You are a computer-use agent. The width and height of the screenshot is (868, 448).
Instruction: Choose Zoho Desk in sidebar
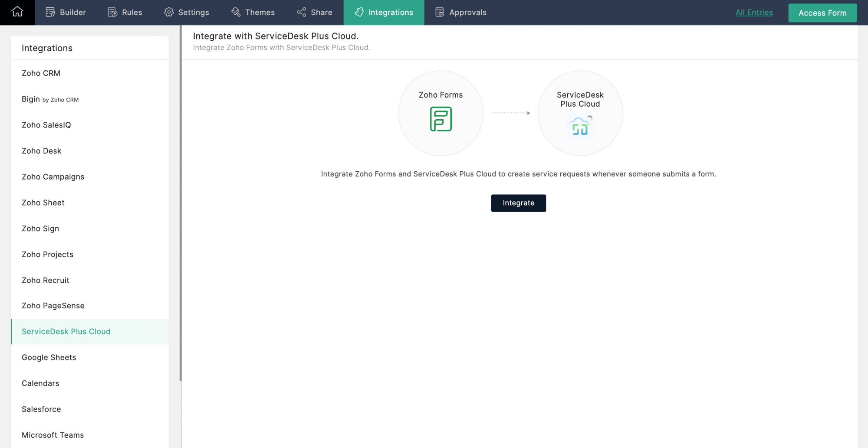90,151
